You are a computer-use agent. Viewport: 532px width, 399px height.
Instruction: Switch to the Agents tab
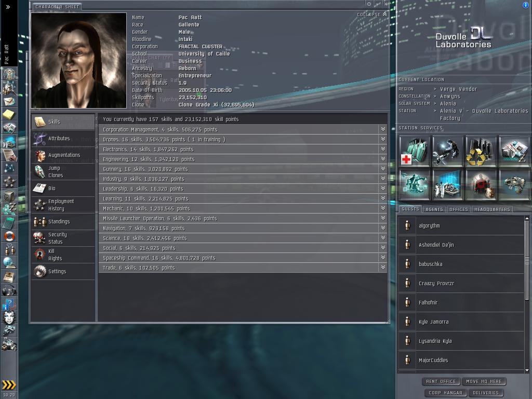click(434, 209)
